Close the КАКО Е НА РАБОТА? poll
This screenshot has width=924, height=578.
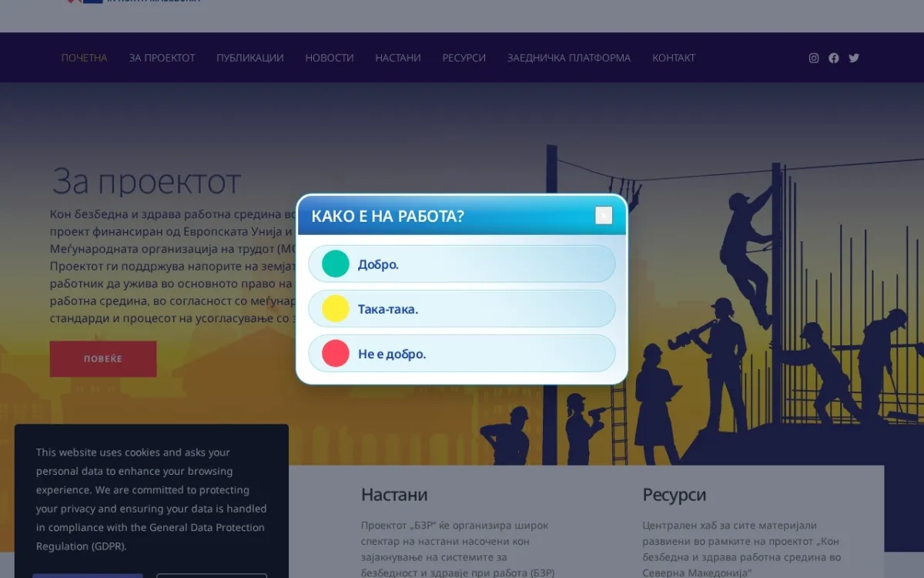pyautogui.click(x=604, y=215)
